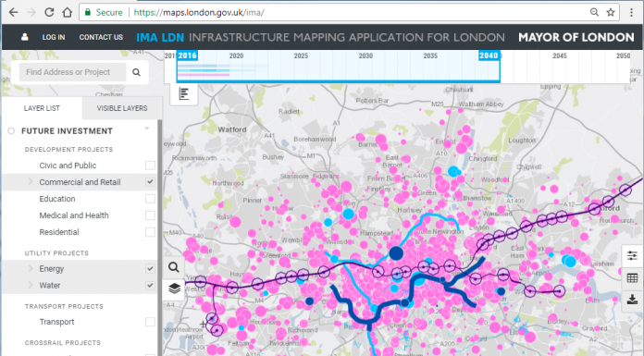Click the map search magnifier tool
This screenshot has height=356, width=644.
click(174, 268)
